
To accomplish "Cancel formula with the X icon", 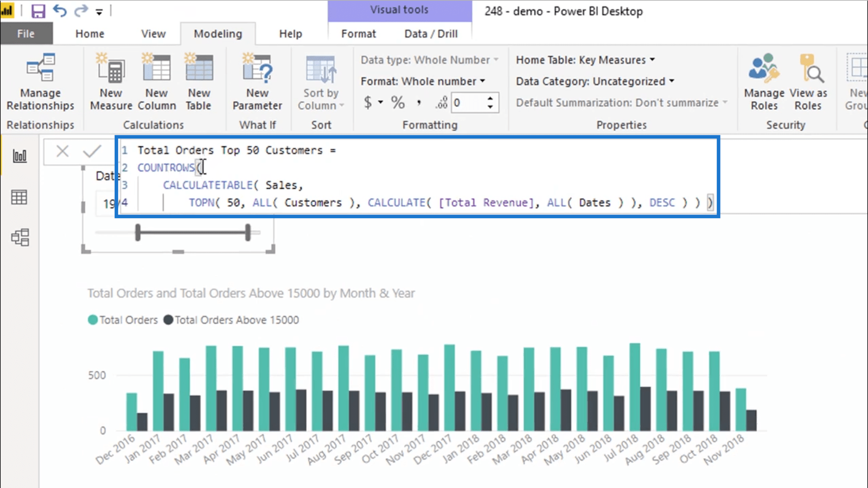I will point(62,151).
